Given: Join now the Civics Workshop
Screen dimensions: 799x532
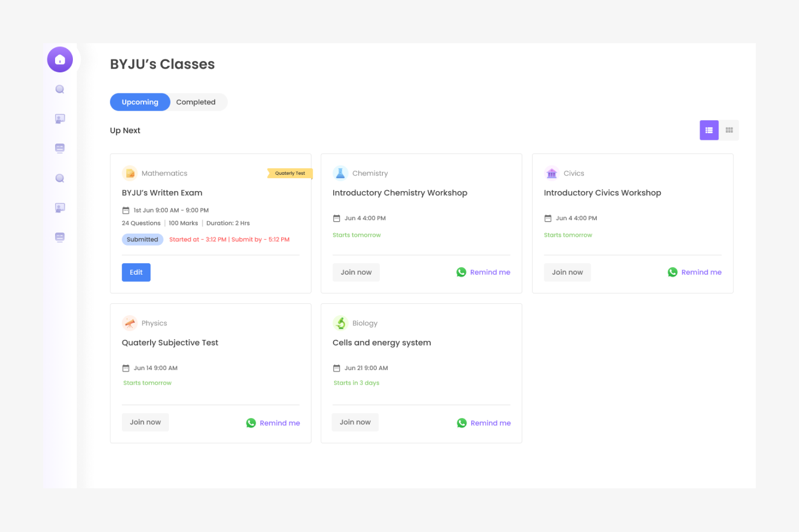Looking at the screenshot, I should click(x=567, y=272).
